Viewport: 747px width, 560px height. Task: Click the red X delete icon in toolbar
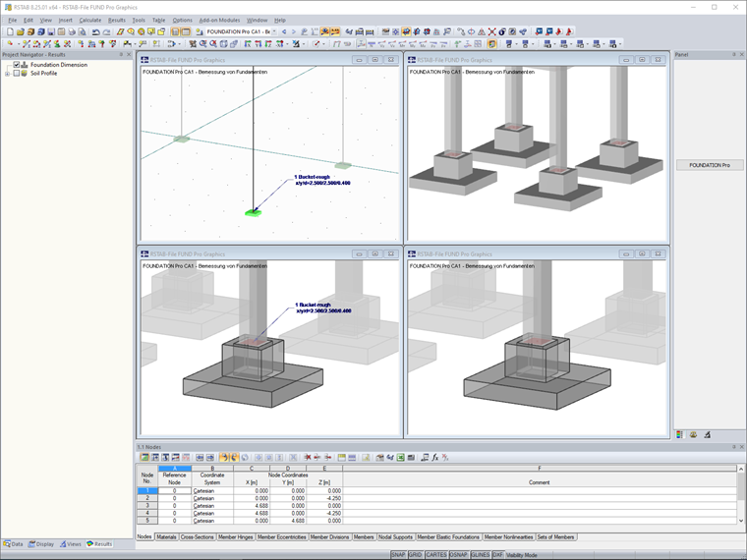307,458
